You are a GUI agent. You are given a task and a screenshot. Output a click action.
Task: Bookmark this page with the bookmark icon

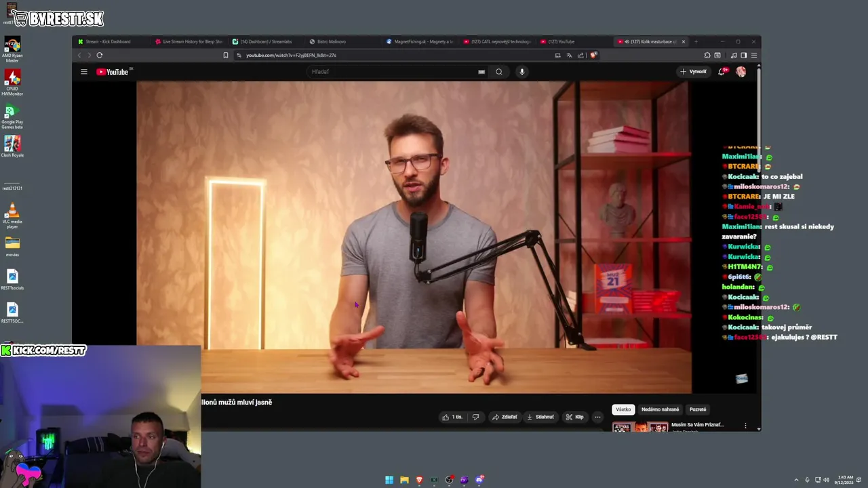coord(226,56)
